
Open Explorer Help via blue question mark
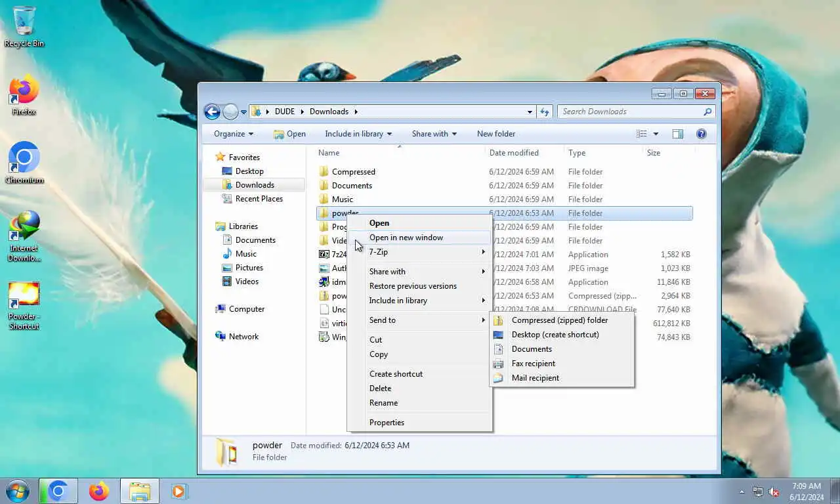[x=702, y=134]
